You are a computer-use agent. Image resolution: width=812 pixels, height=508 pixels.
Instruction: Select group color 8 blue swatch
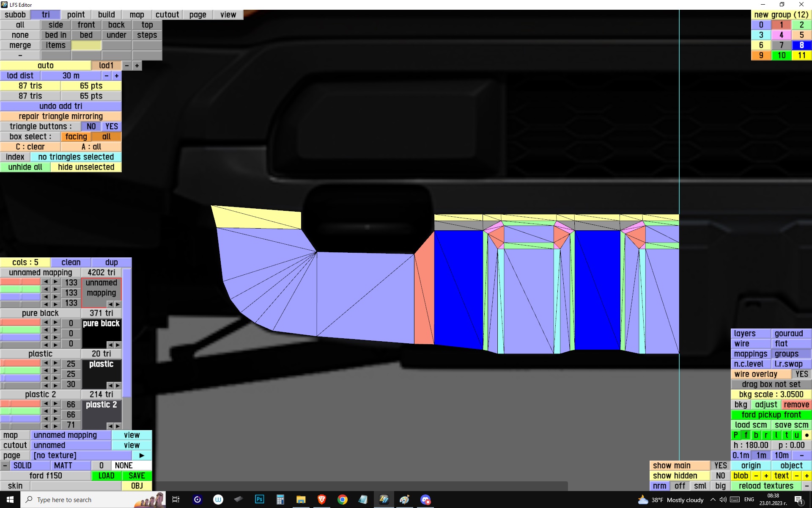click(x=801, y=45)
